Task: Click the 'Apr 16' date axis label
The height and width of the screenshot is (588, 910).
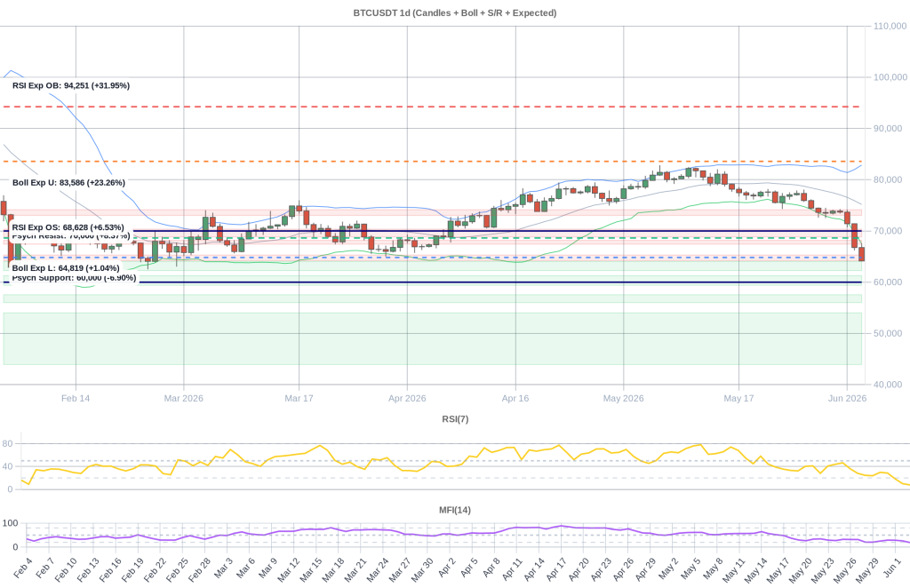Action: (x=515, y=399)
